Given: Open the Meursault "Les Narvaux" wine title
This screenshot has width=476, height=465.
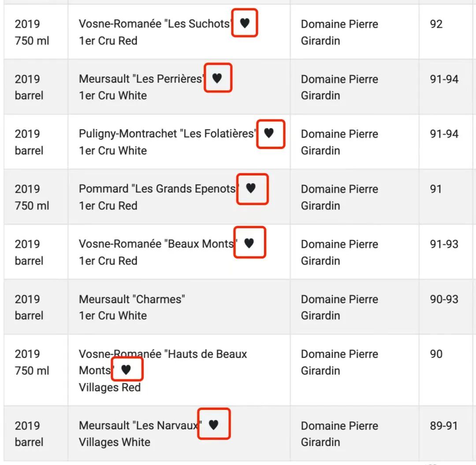Looking at the screenshot, I should [x=140, y=425].
